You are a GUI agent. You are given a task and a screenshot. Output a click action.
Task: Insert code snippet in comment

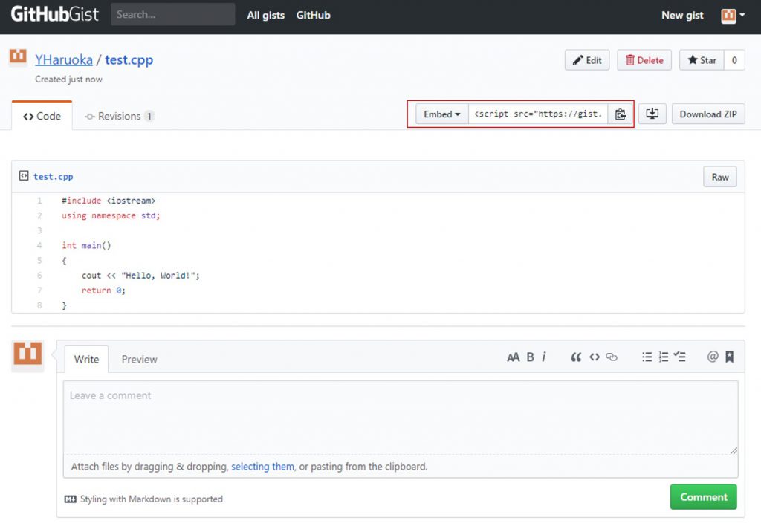click(594, 357)
